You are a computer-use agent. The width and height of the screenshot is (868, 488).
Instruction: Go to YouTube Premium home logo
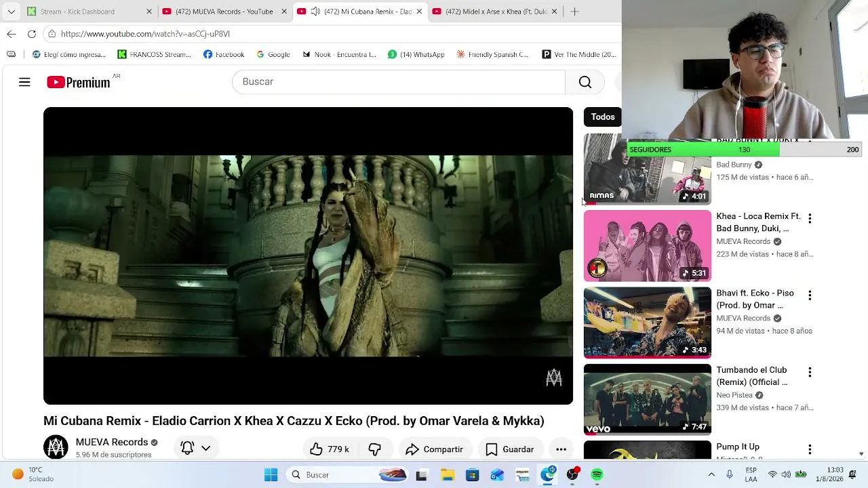click(79, 82)
